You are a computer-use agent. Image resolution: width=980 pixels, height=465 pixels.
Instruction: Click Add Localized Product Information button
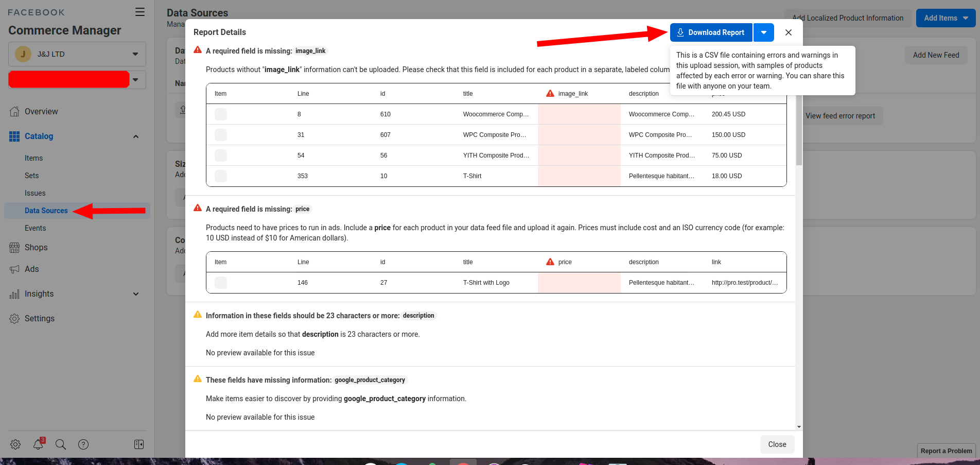848,18
